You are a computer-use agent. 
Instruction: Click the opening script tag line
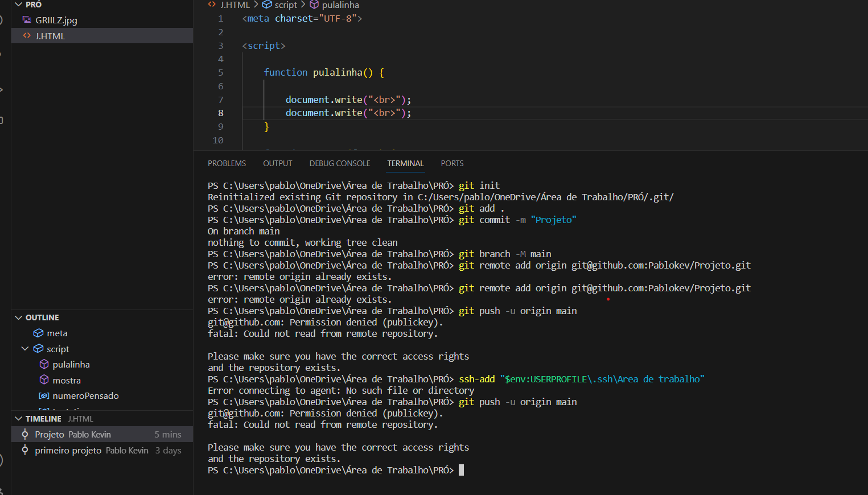pos(264,46)
